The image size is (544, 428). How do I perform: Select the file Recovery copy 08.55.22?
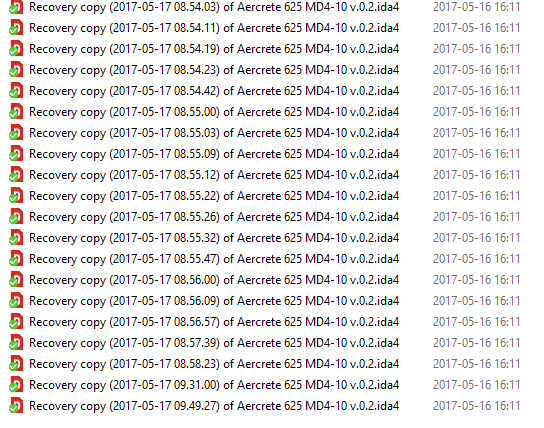click(x=214, y=196)
